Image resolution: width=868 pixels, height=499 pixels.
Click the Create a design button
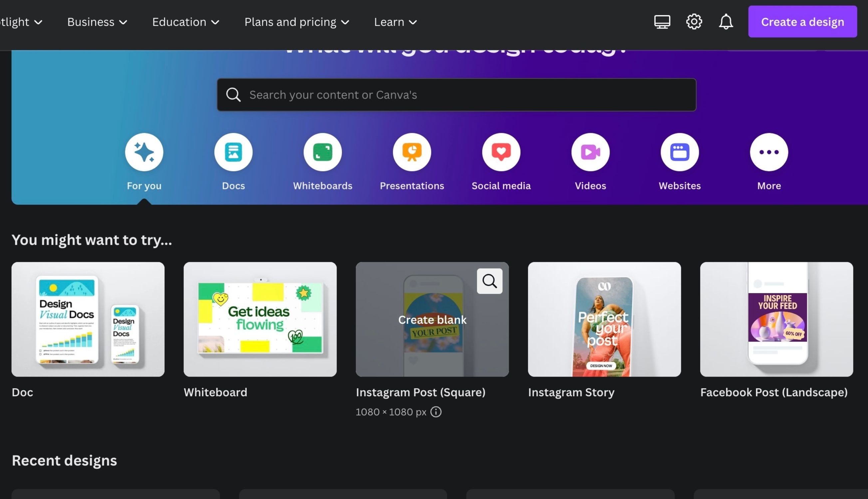tap(802, 22)
